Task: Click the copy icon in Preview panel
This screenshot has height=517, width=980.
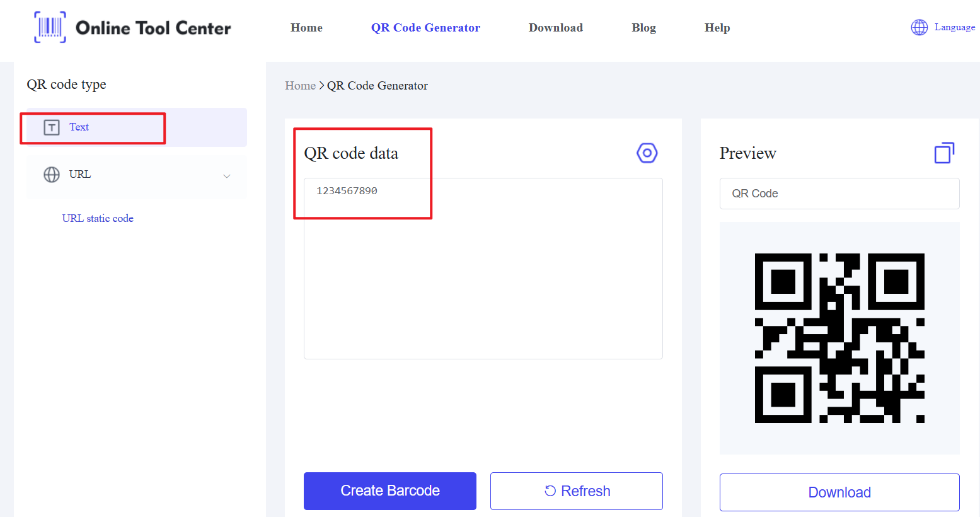Action: (x=943, y=153)
